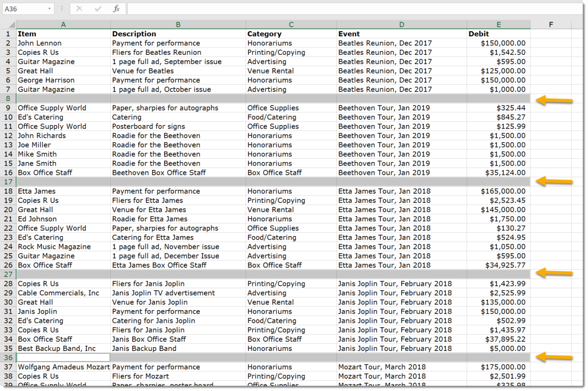This screenshot has height=391, width=588.
Task: Select 'Wolfgang Amadeus Mozart' in column A
Action: pyautogui.click(x=63, y=367)
